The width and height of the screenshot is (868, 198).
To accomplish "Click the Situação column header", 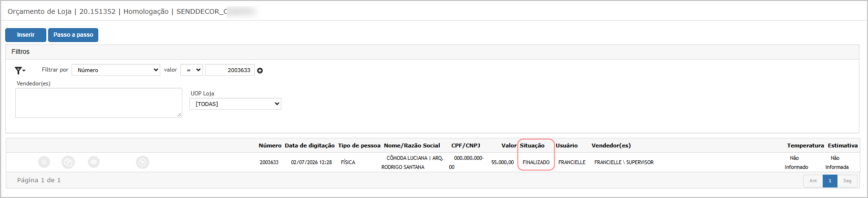I will [x=532, y=146].
